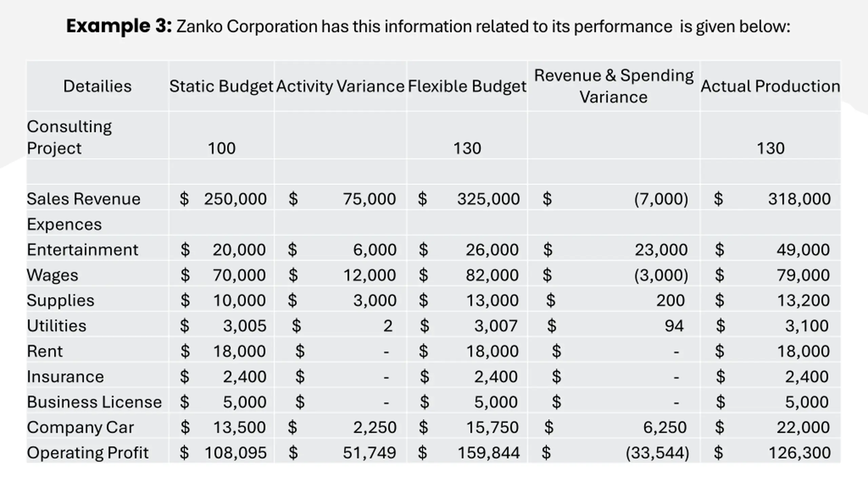Select the Company Car 6,250 variance
The width and height of the screenshot is (868, 488).
pyautogui.click(x=665, y=427)
